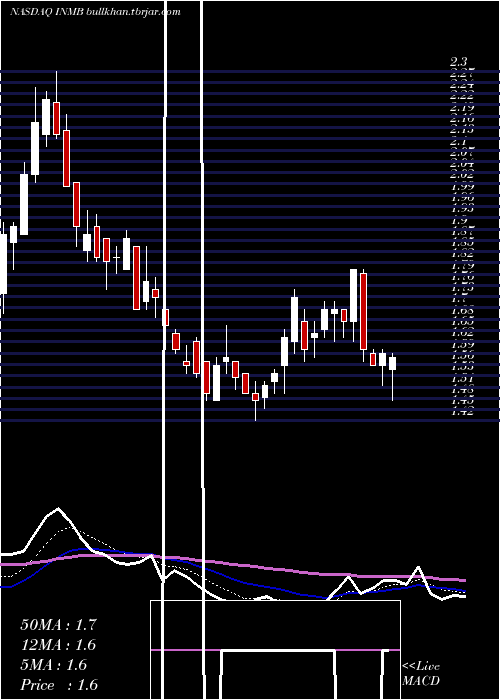The image size is (500, 700).
Task: Click the <<Live MACD label
Action: [421, 674]
